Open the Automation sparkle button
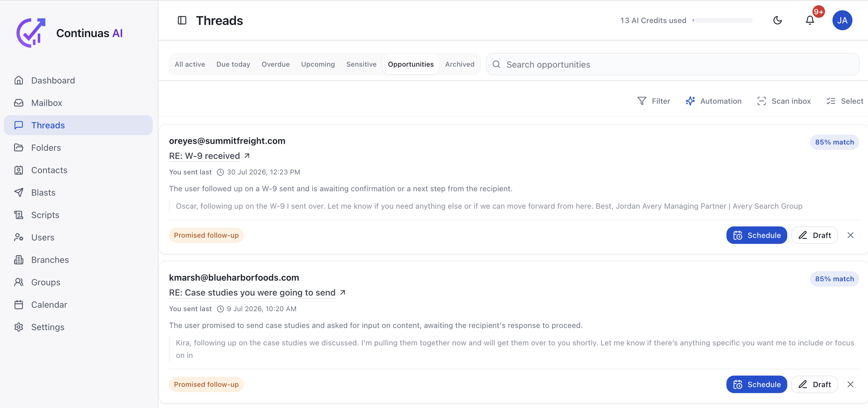Screen dimensions: 868x408 click(714, 101)
